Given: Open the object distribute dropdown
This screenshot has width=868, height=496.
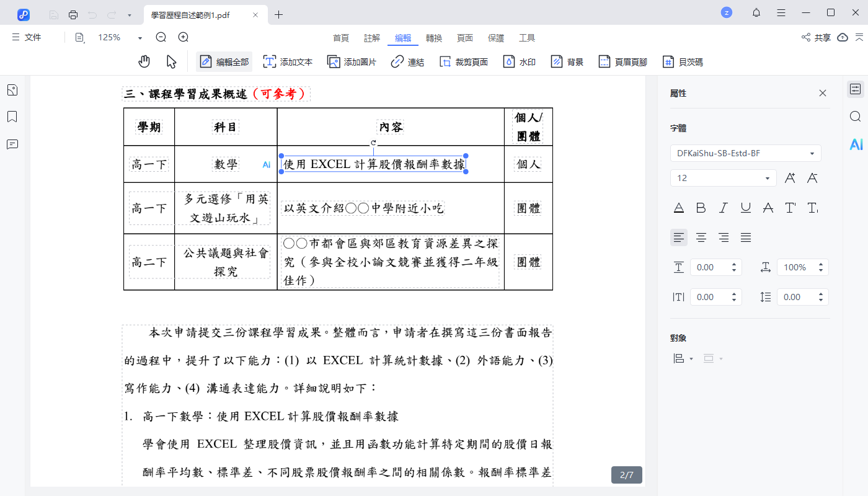Looking at the screenshot, I should click(713, 358).
